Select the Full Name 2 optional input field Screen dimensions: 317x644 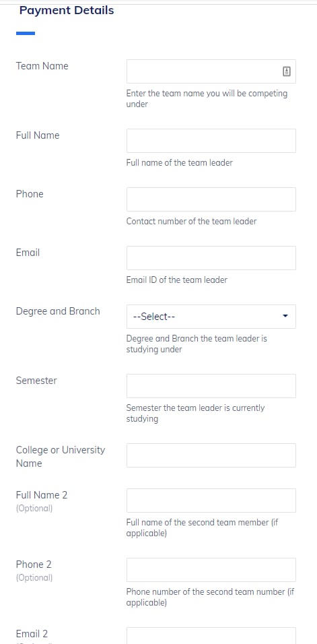(211, 501)
